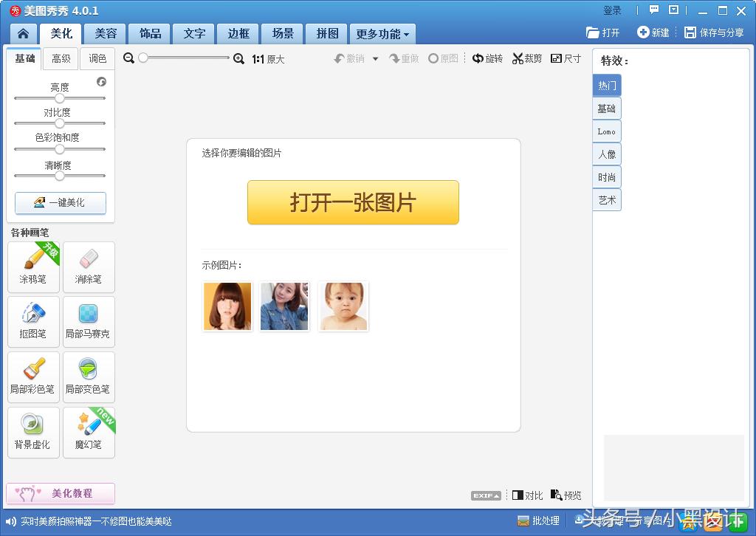The width and height of the screenshot is (756, 536).
Task: Click the 裁剪 crop icon in the toolbar
Action: (x=526, y=59)
